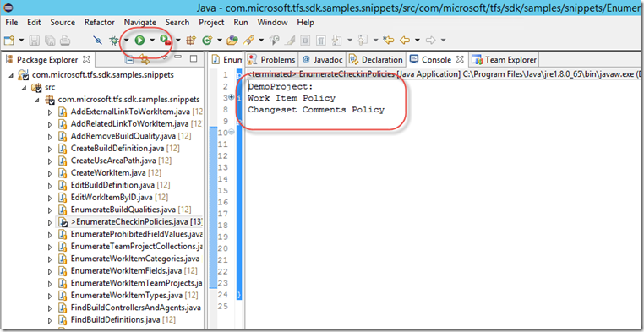This screenshot has height=332, width=644.
Task: Expand the EnumerateCheckinPolicies.java node
Action: click(x=51, y=222)
